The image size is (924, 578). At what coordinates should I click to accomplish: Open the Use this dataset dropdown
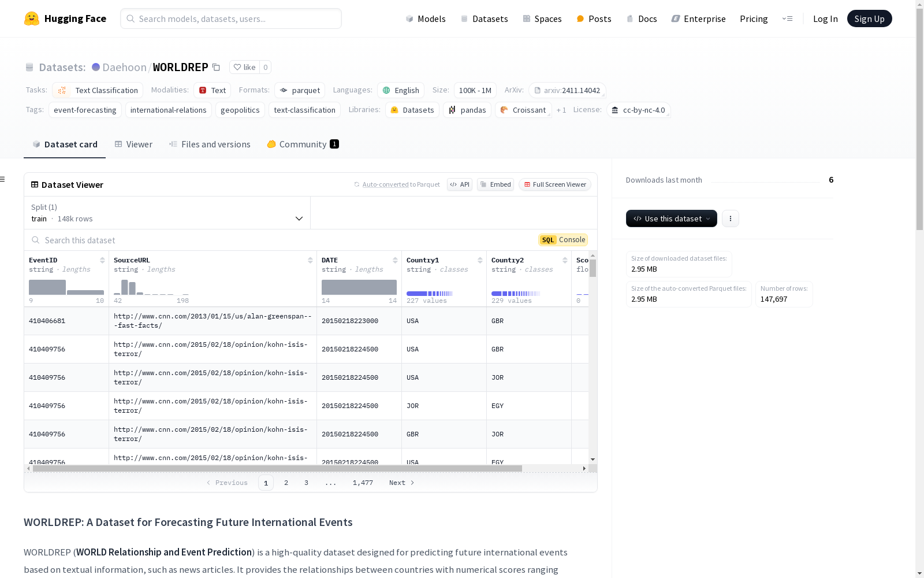click(672, 218)
